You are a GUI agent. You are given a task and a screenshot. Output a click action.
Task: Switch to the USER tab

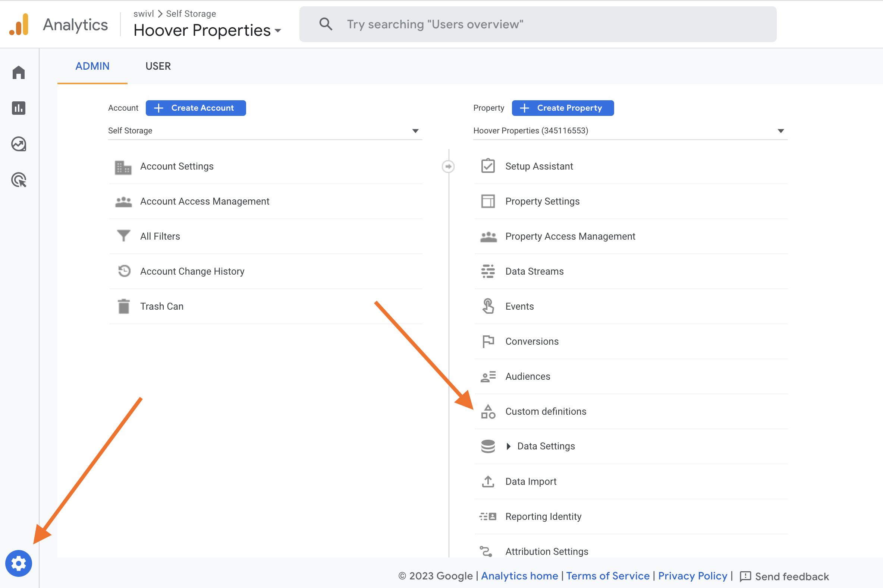click(x=158, y=66)
